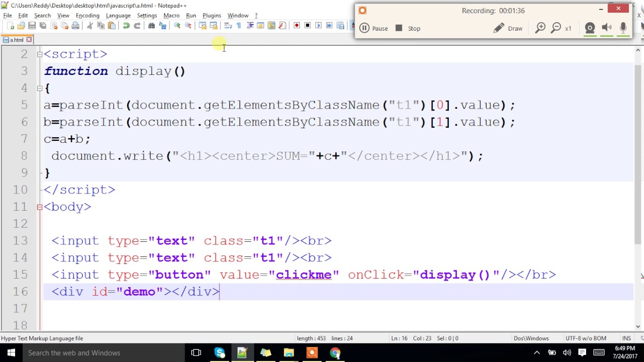Open the File menu

pyautogui.click(x=8, y=16)
